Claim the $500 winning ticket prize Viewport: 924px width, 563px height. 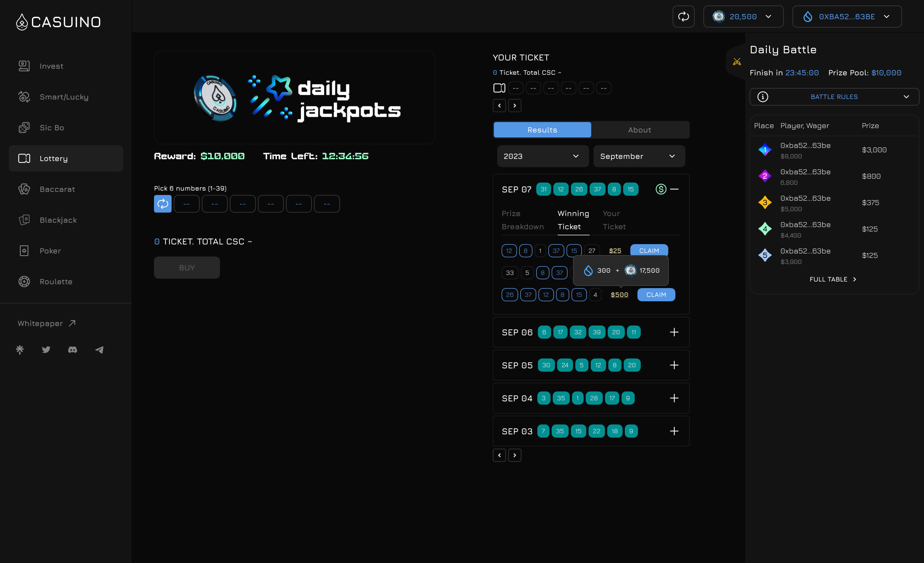[656, 295]
